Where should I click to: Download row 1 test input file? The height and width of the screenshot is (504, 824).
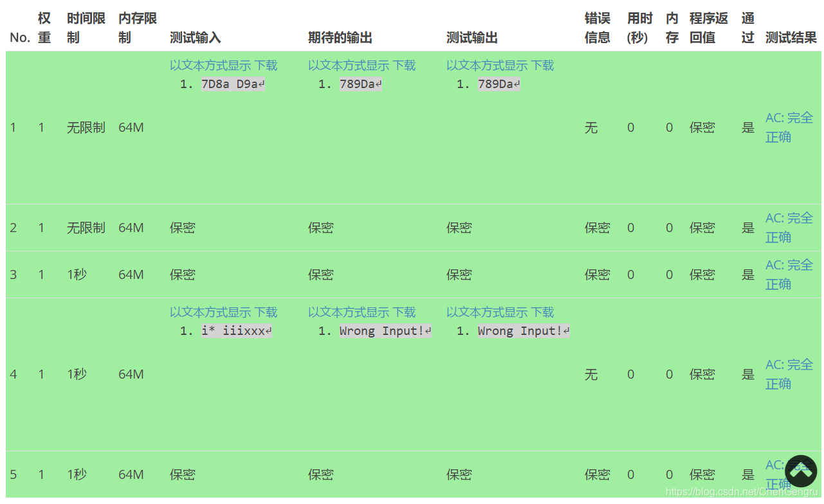tap(266, 66)
